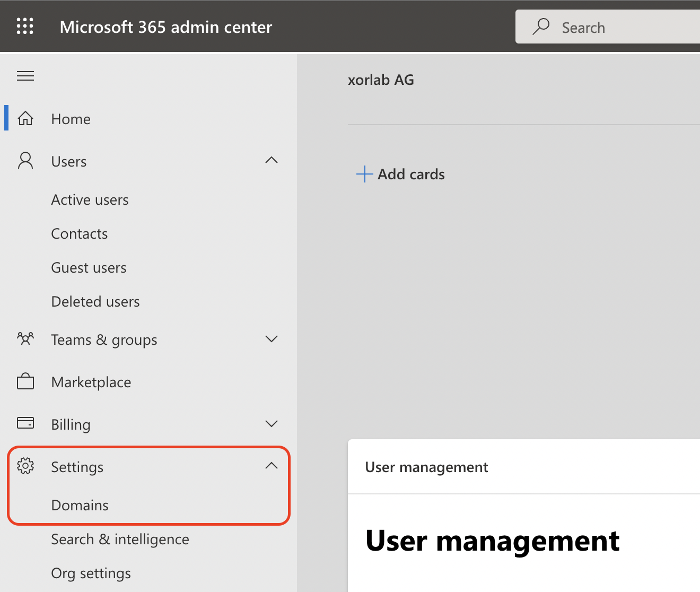Click the Users person icon
Screen dimensions: 700x592
tap(25, 160)
